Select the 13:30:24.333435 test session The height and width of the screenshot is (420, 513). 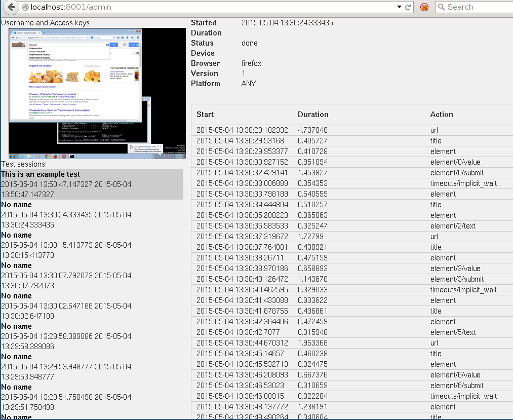coord(66,215)
